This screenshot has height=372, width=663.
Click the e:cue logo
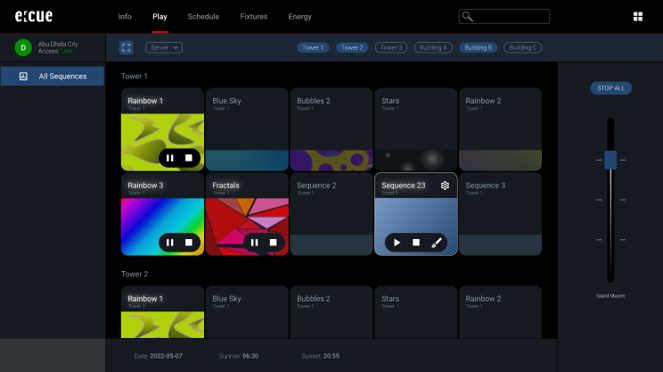pyautogui.click(x=34, y=16)
